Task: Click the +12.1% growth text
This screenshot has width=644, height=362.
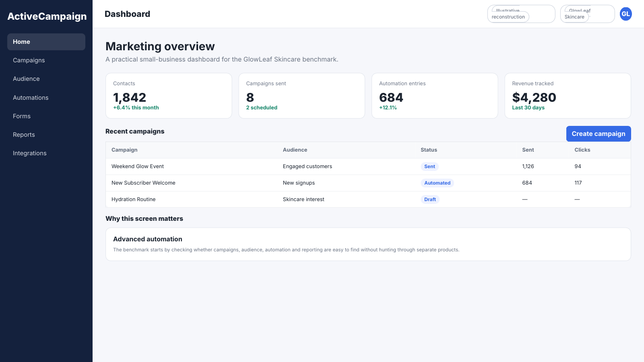Action: tap(388, 108)
